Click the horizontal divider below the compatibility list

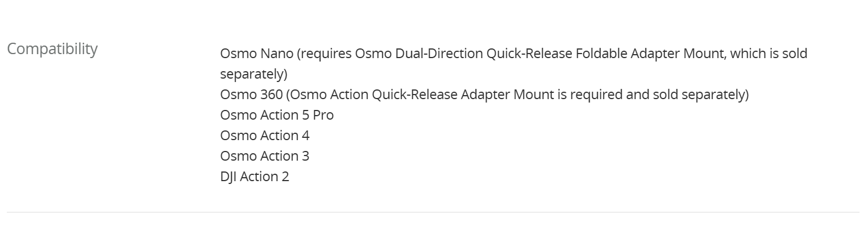[433, 212]
